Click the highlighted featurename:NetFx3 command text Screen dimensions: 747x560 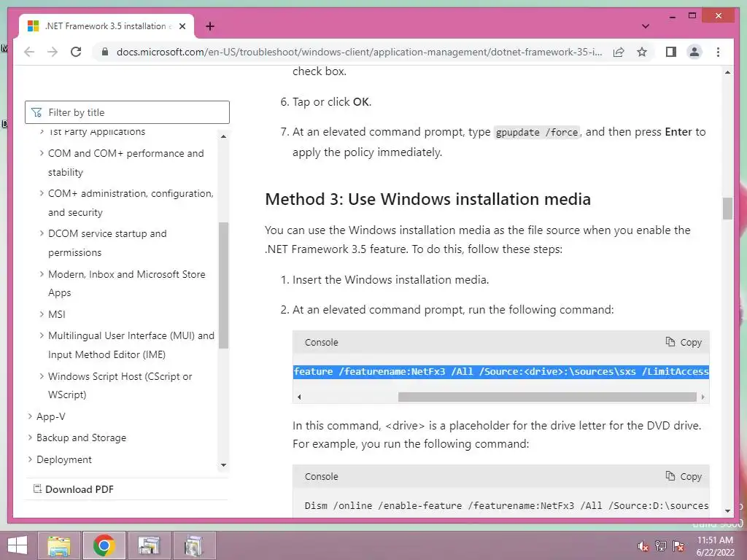(501, 371)
